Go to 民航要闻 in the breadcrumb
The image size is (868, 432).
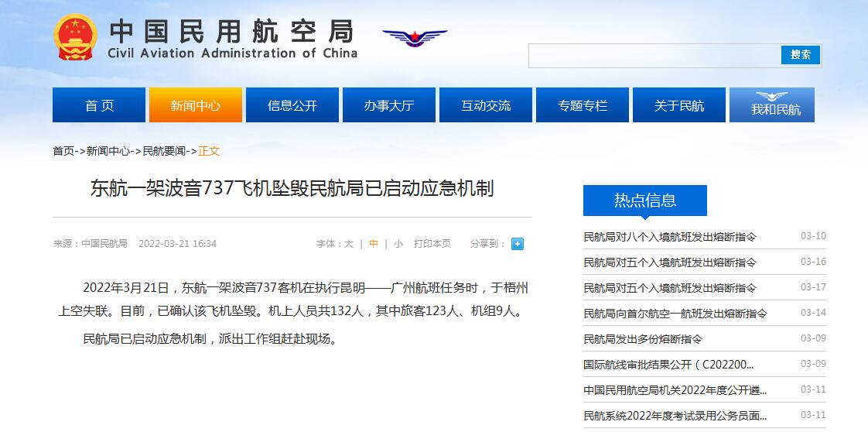point(164,151)
